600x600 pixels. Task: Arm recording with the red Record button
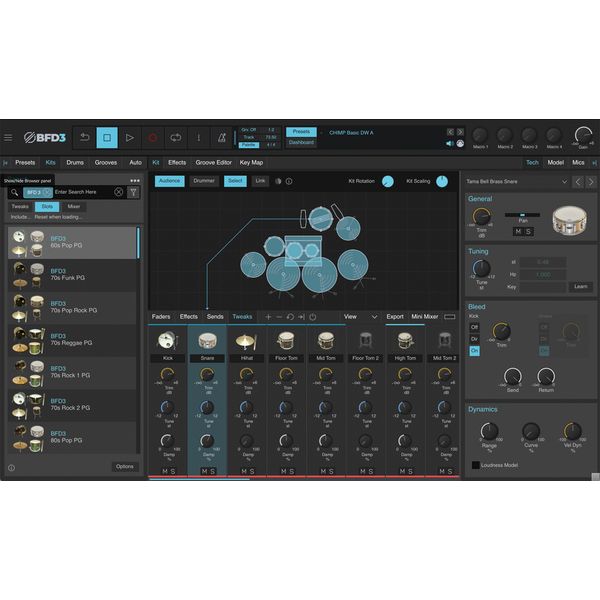click(x=153, y=137)
